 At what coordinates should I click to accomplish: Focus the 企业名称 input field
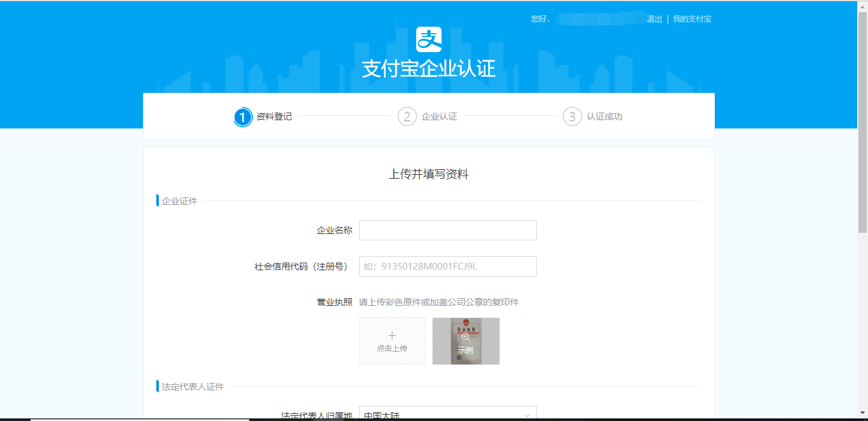[x=447, y=230]
